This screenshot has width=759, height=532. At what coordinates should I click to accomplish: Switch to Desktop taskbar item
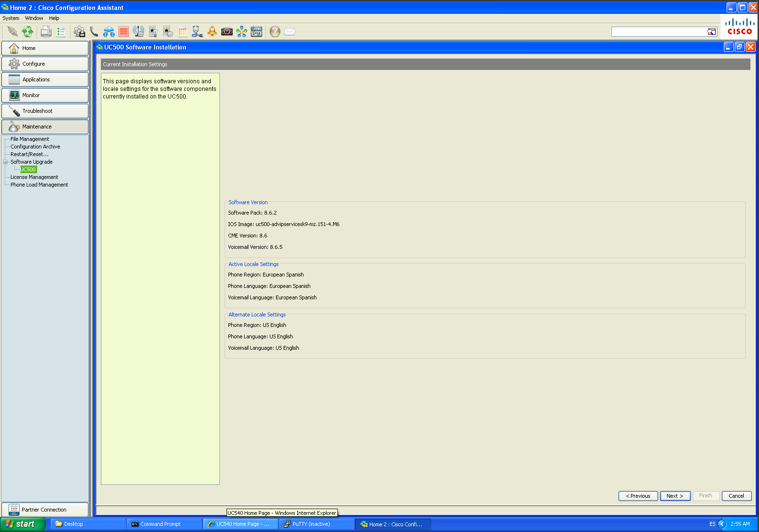88,524
